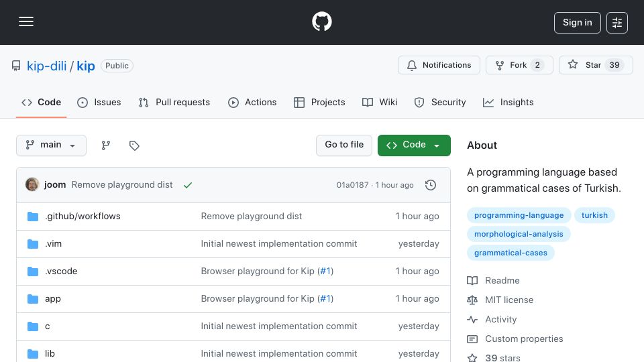Open the c folder

pos(47,326)
